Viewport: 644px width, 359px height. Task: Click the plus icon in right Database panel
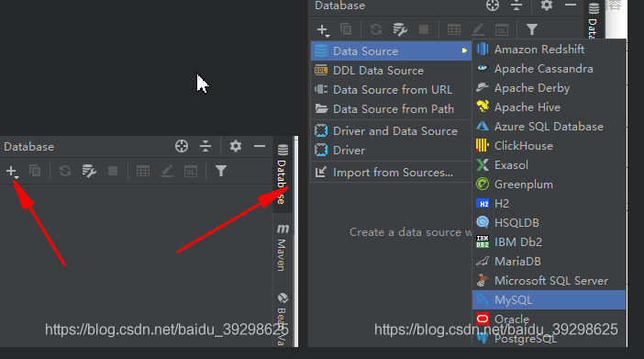tap(323, 30)
